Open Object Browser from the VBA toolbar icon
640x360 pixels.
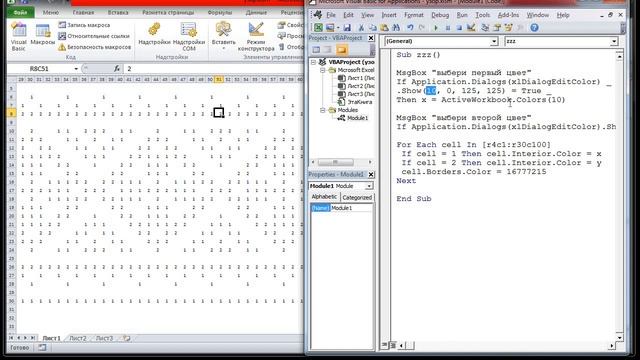(x=509, y=28)
